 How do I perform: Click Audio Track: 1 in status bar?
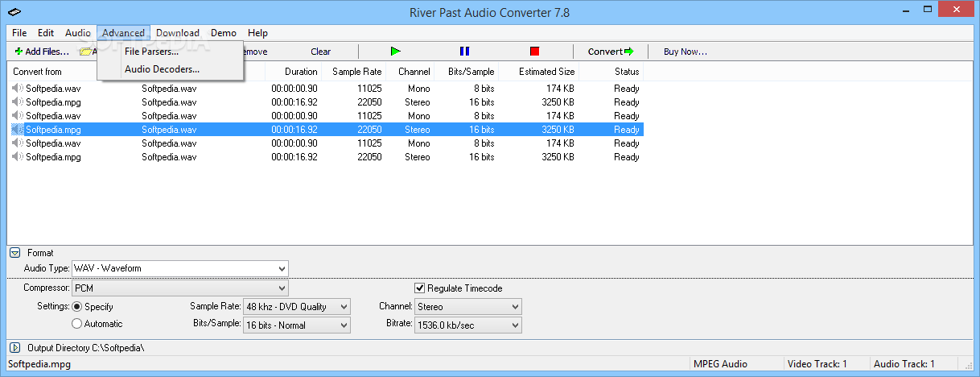904,364
